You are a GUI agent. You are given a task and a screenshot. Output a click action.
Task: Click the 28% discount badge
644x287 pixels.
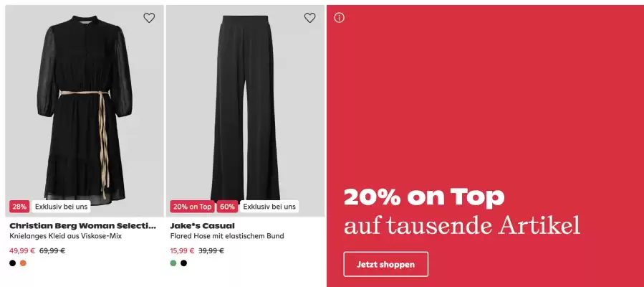click(19, 207)
